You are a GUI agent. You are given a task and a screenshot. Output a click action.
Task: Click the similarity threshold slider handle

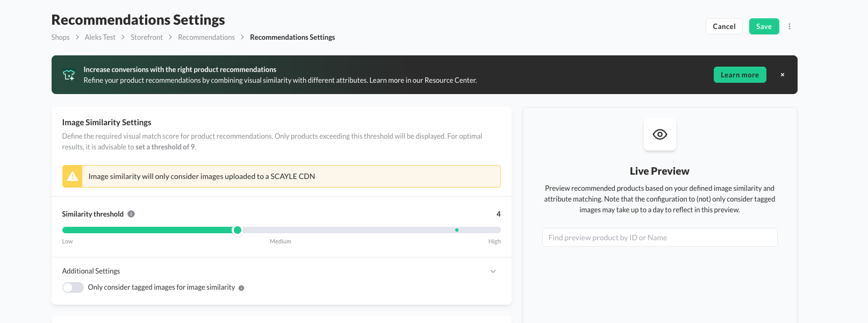coord(237,230)
